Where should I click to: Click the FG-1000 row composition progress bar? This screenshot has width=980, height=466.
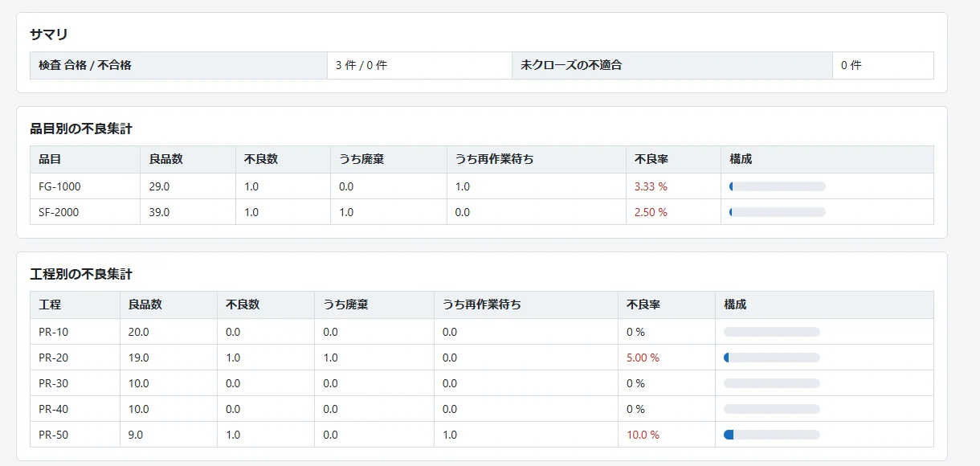[x=778, y=186]
